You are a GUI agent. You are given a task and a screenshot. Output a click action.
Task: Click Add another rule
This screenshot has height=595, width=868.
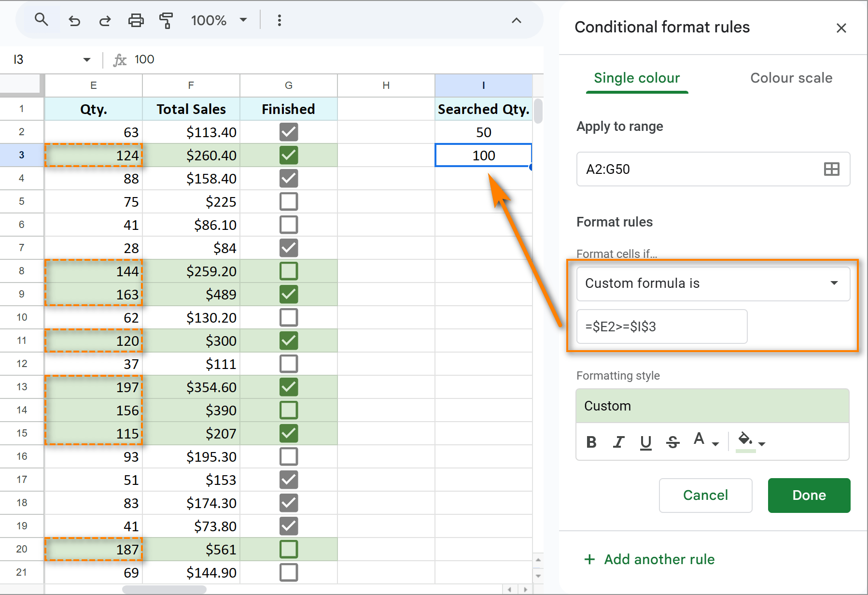[x=649, y=559]
